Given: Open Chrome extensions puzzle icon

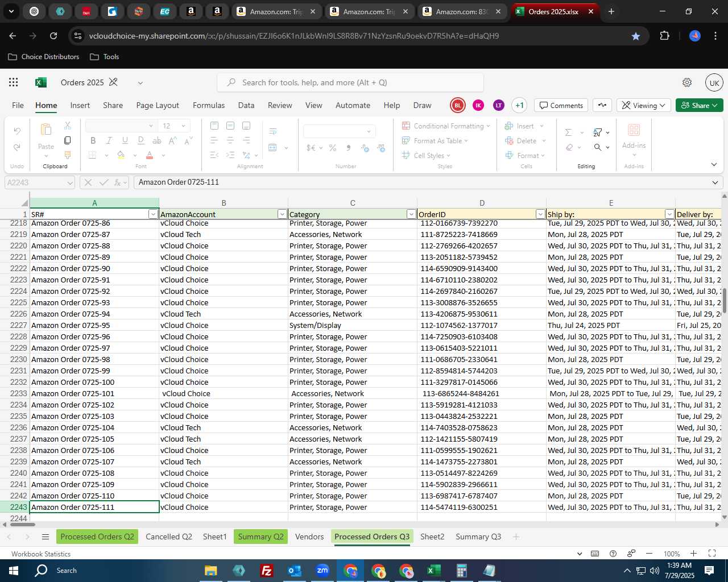Looking at the screenshot, I should click(664, 36).
